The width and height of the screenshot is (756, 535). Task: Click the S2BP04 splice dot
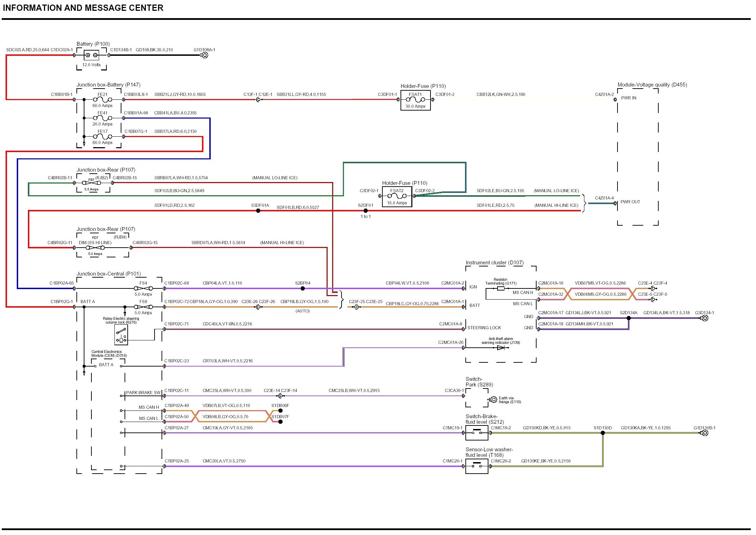pyautogui.click(x=302, y=288)
